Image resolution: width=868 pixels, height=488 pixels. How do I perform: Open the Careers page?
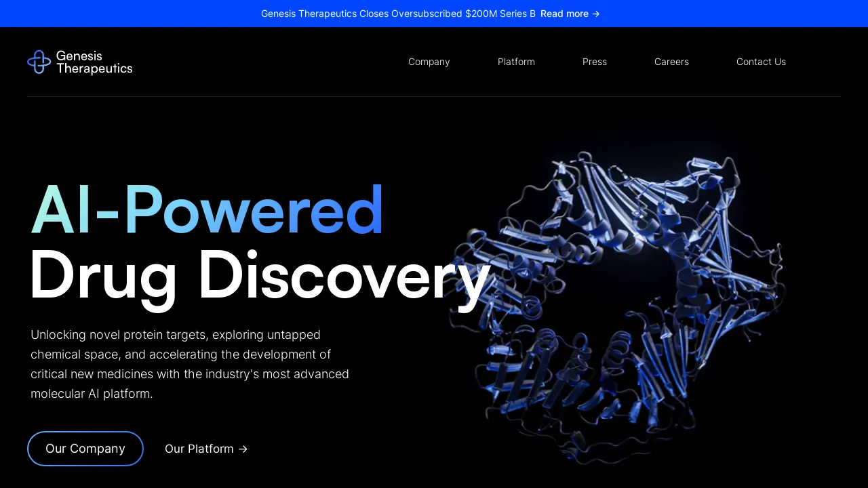(671, 62)
